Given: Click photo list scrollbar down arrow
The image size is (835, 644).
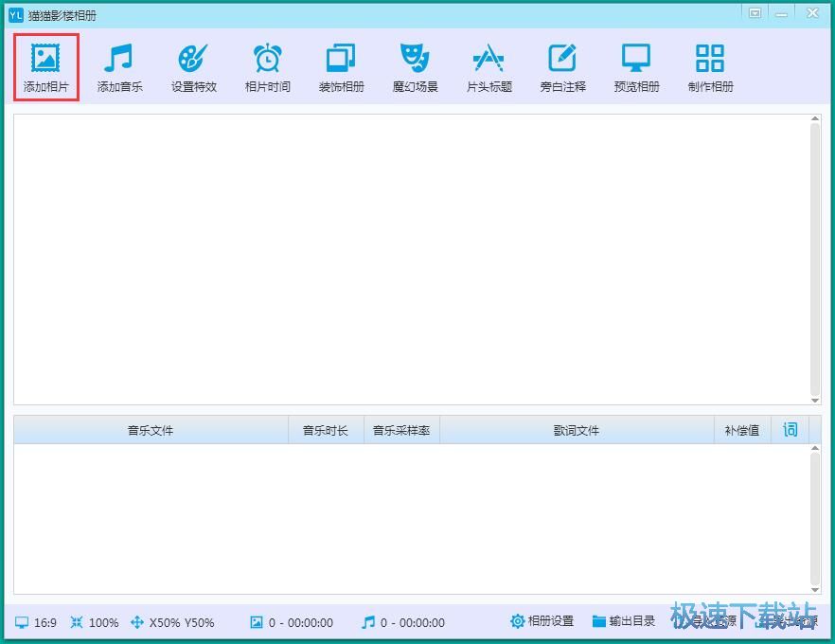Looking at the screenshot, I should pos(815,399).
